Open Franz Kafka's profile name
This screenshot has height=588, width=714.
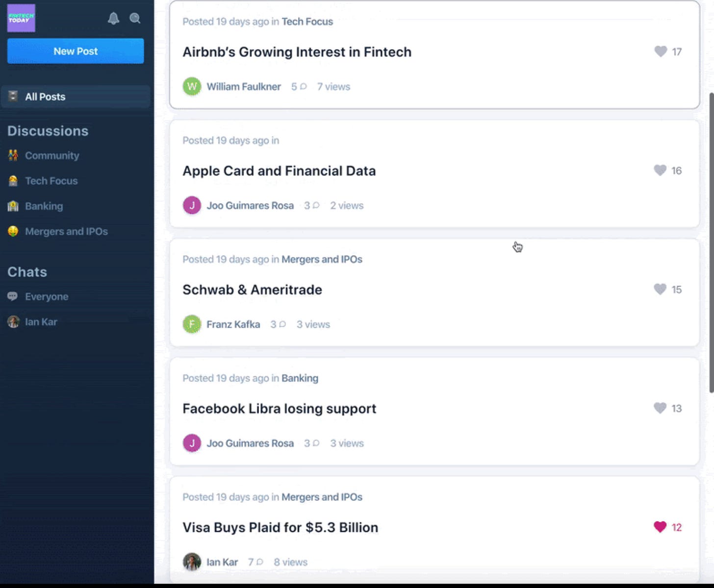point(233,324)
